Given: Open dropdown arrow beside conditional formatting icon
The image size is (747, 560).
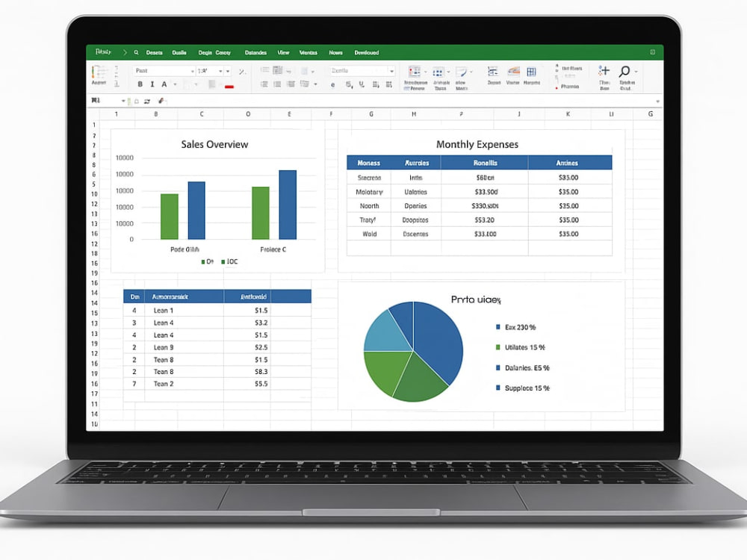Looking at the screenshot, I should pyautogui.click(x=426, y=72).
